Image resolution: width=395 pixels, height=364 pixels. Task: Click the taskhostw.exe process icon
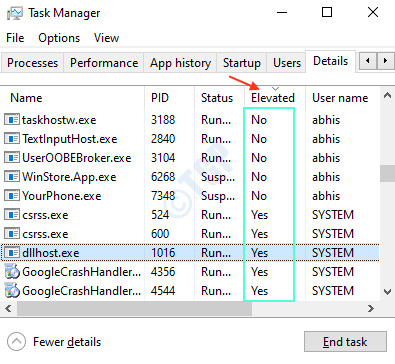pos(12,120)
